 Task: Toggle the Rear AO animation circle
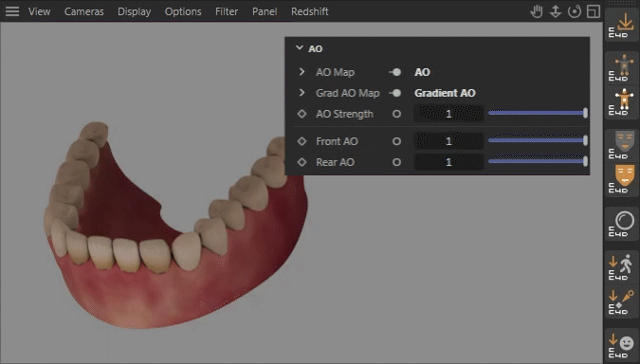click(x=396, y=162)
